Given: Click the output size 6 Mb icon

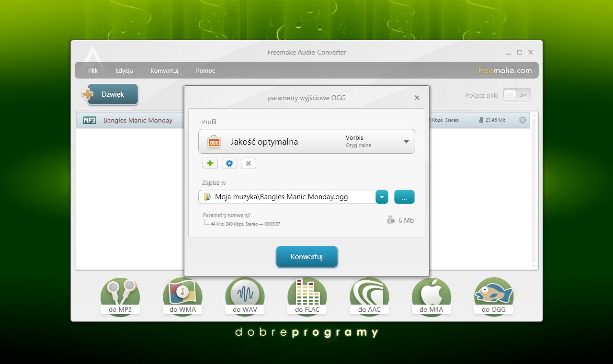Looking at the screenshot, I should point(390,220).
